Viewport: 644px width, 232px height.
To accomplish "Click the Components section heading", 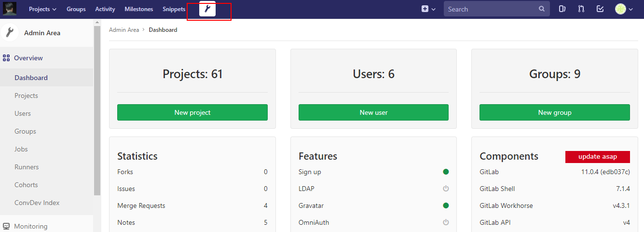I will [509, 156].
